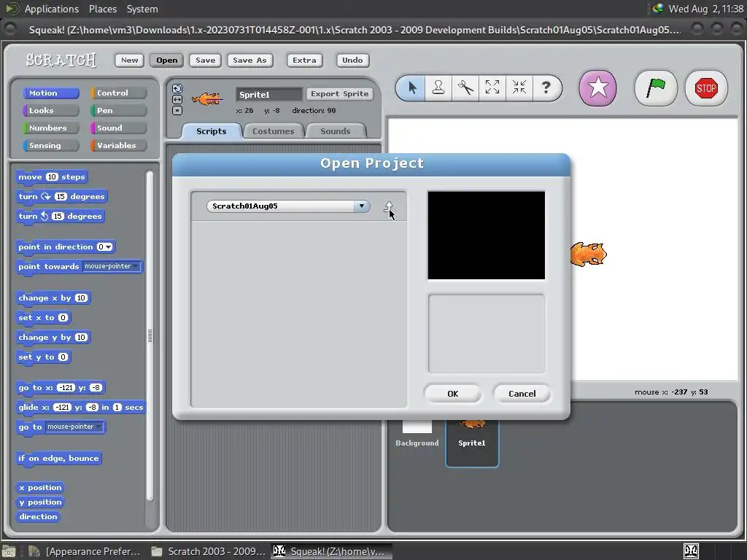Click the Save button
Image resolution: width=747 pixels, height=560 pixels.
click(x=205, y=60)
